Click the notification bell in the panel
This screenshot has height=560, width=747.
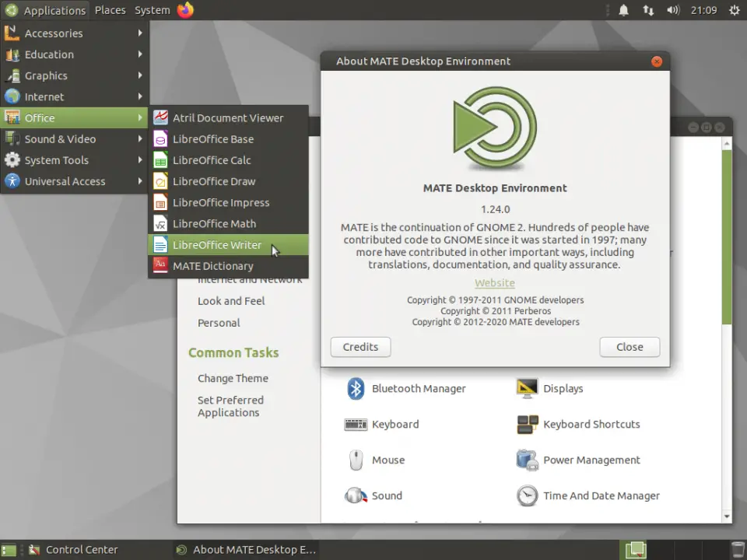pyautogui.click(x=623, y=10)
